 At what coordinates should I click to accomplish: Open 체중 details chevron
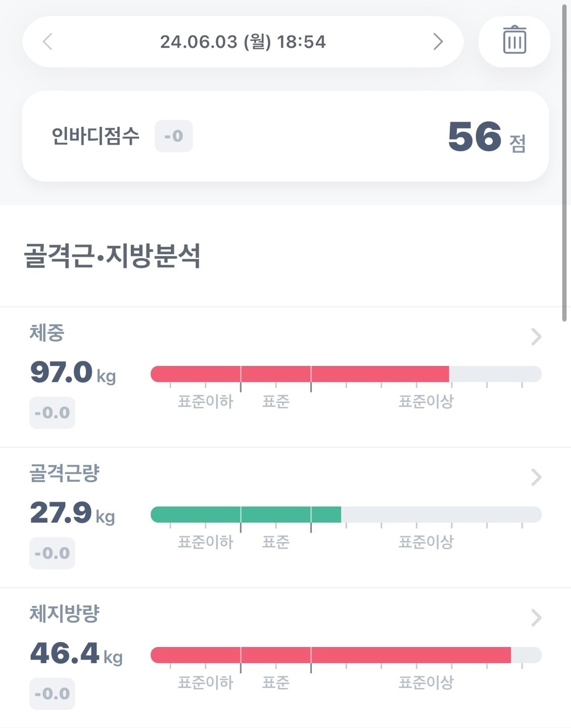(536, 337)
